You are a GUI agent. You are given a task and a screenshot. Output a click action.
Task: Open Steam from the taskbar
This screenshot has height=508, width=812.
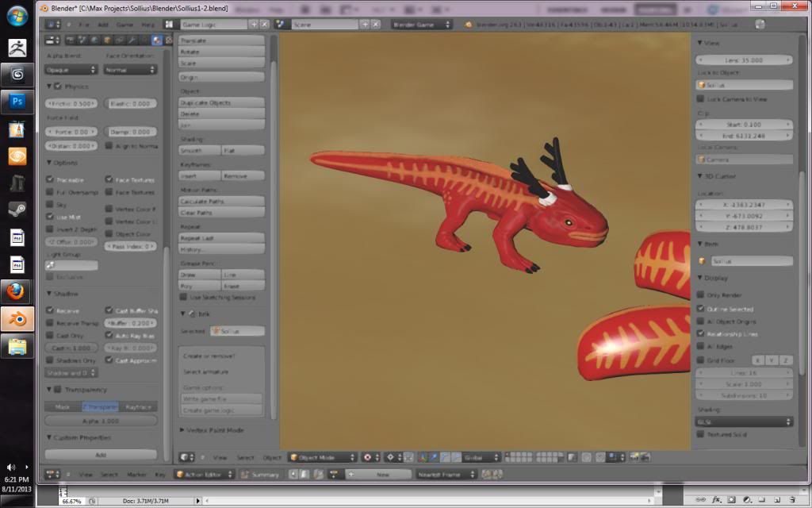coord(17,210)
